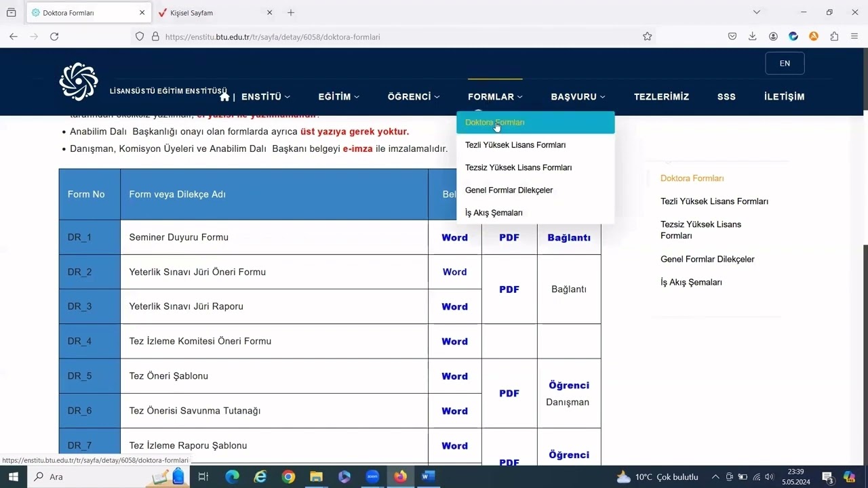The height and width of the screenshot is (488, 868).
Task: Click the BTU institute logo
Action: (79, 81)
